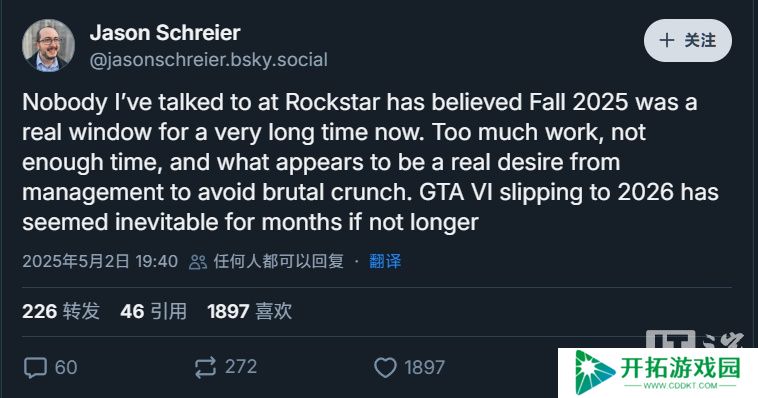Click the green 开拓游戏园 play logo
Image resolution: width=758 pixels, height=398 pixels.
(595, 372)
